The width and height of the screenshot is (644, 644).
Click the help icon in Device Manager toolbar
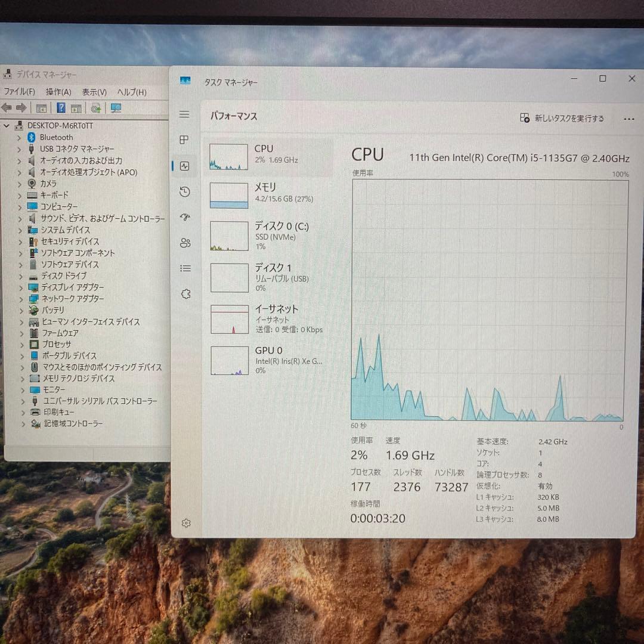[x=61, y=108]
